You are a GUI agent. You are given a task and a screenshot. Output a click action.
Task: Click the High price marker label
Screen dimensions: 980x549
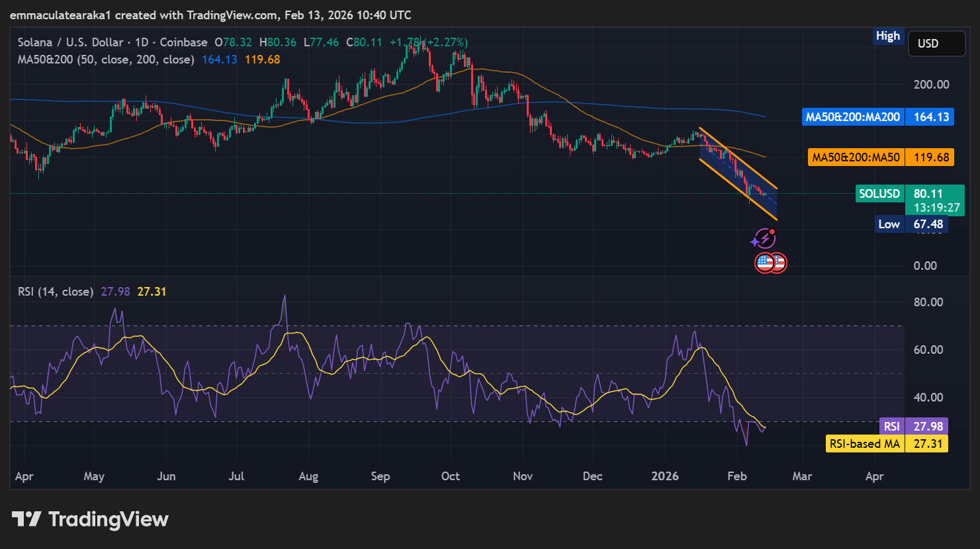click(887, 36)
